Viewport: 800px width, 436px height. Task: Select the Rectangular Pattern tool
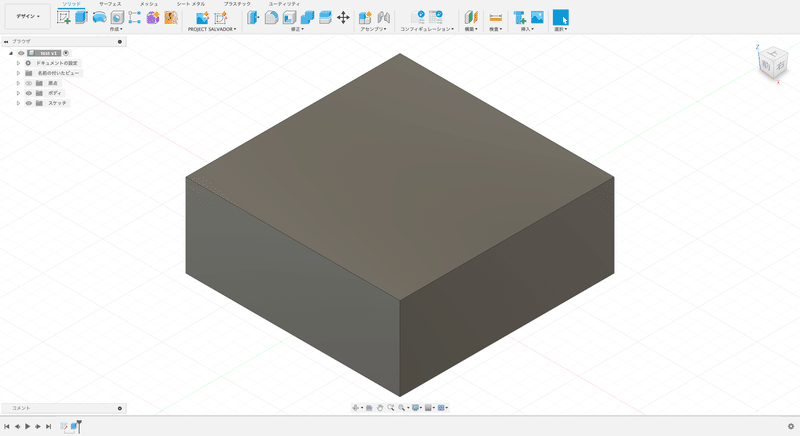135,17
